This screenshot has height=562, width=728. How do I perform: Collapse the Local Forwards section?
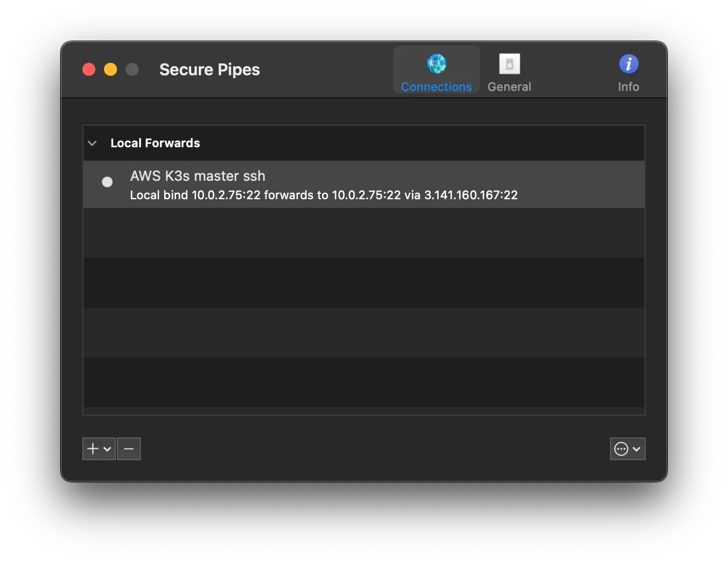92,143
